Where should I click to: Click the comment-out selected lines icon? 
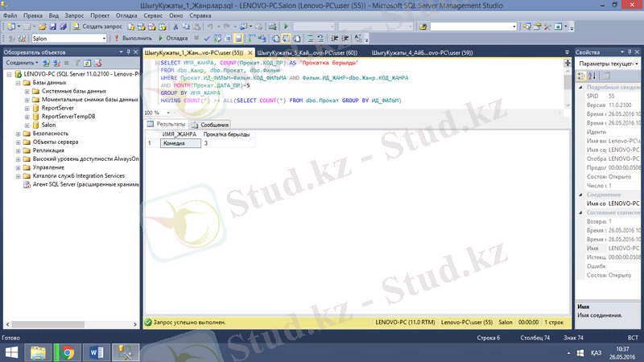coord(310,38)
